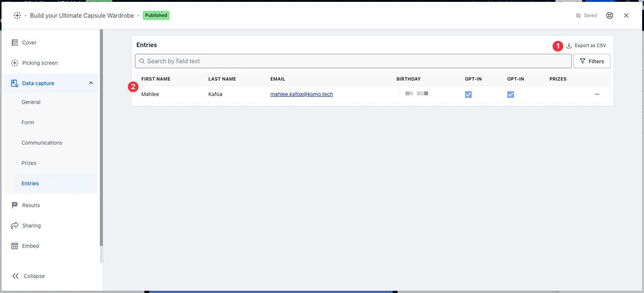
Task: Click the first name cell Mahlee
Action: tap(150, 94)
